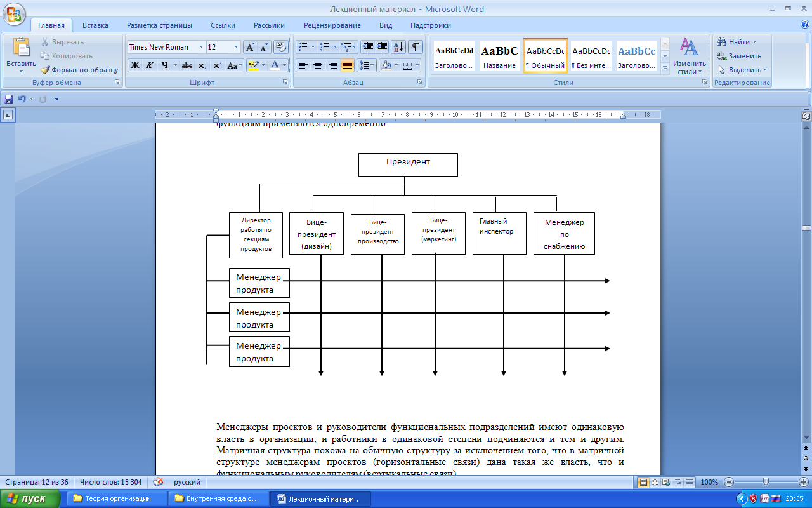Click Sort (А-Я) icon
Image resolution: width=812 pixels, height=508 pixels.
pyautogui.click(x=398, y=47)
